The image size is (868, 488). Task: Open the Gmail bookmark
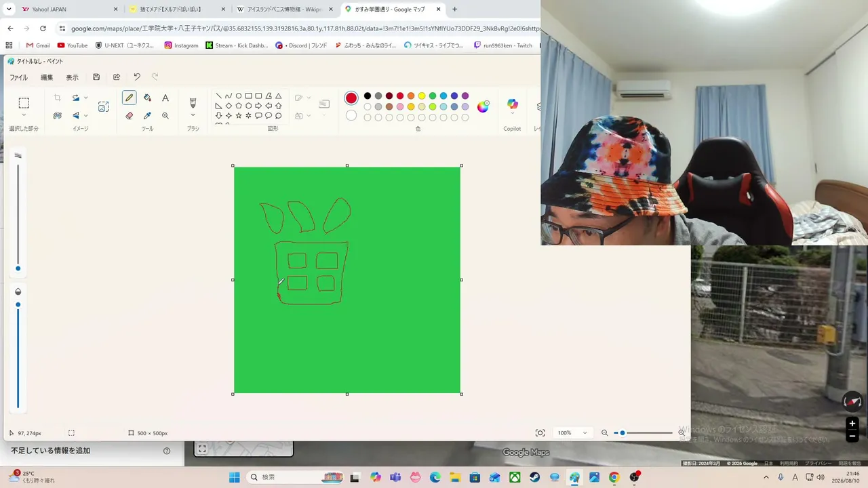coord(38,45)
